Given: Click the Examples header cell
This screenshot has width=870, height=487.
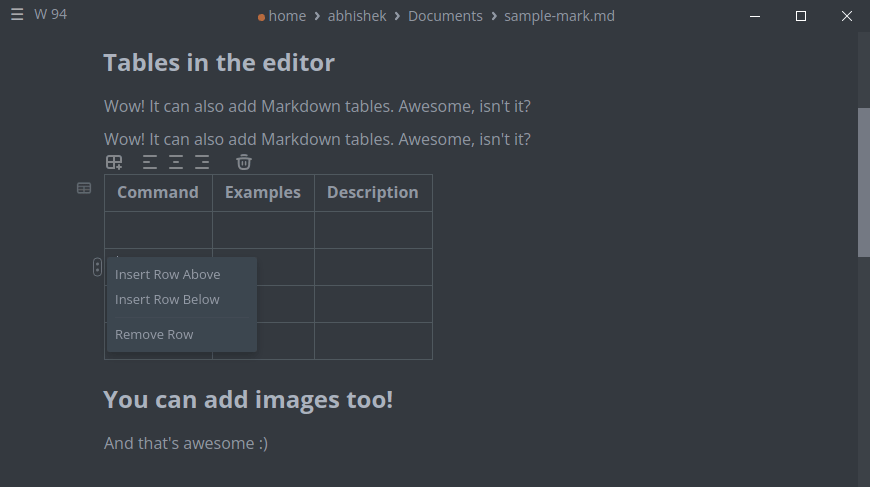Looking at the screenshot, I should 263,193.
